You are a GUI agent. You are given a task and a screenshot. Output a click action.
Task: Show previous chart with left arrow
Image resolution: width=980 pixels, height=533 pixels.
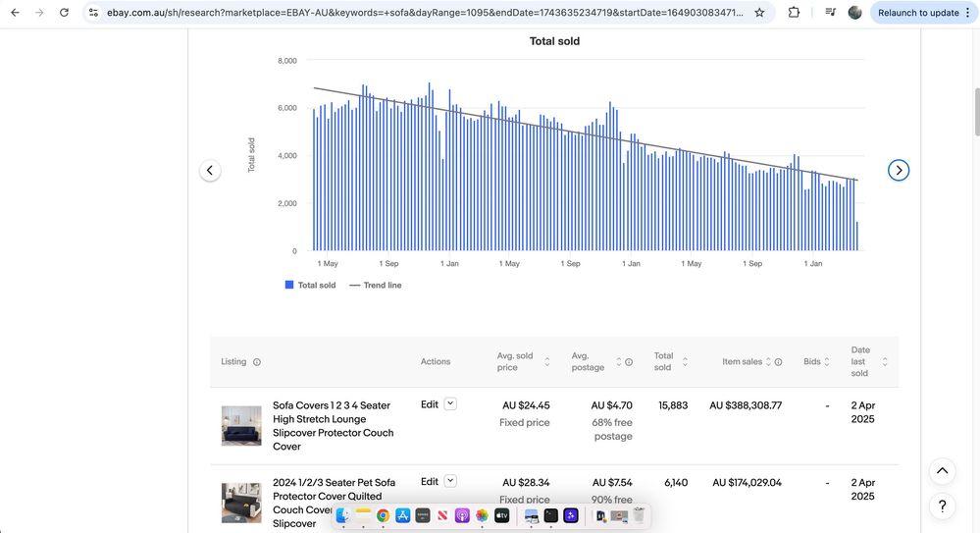coord(210,170)
